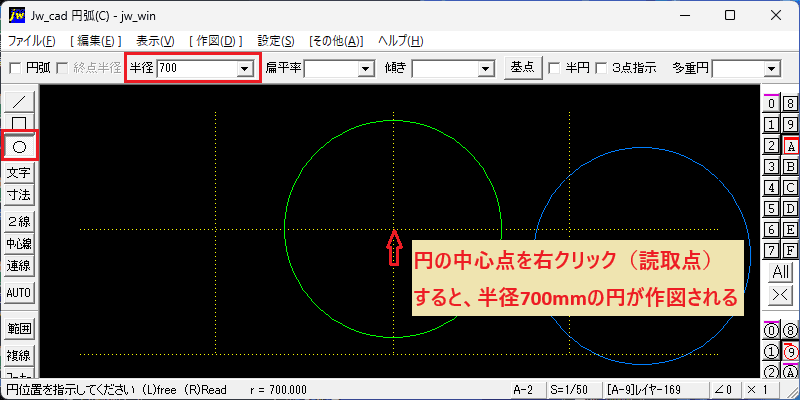Activate the 中心線 center line tool
800x400 pixels.
tap(19, 244)
